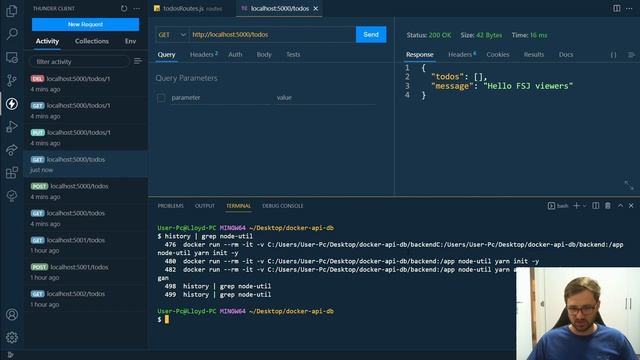This screenshot has height=360, width=640.
Task: Switch to the Collections tab
Action: 92,41
